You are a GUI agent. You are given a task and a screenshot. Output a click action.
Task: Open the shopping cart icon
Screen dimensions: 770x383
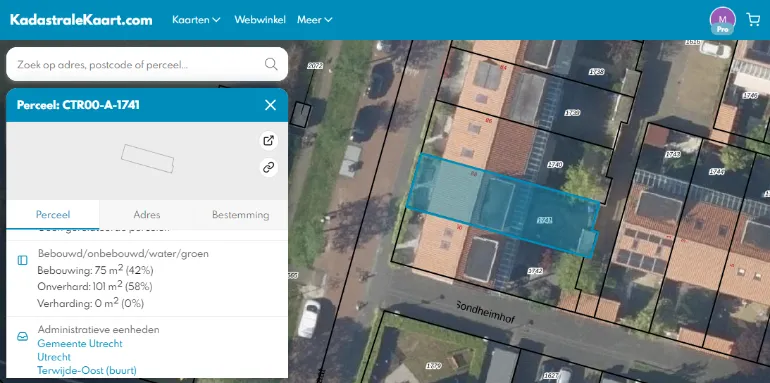[x=753, y=19]
